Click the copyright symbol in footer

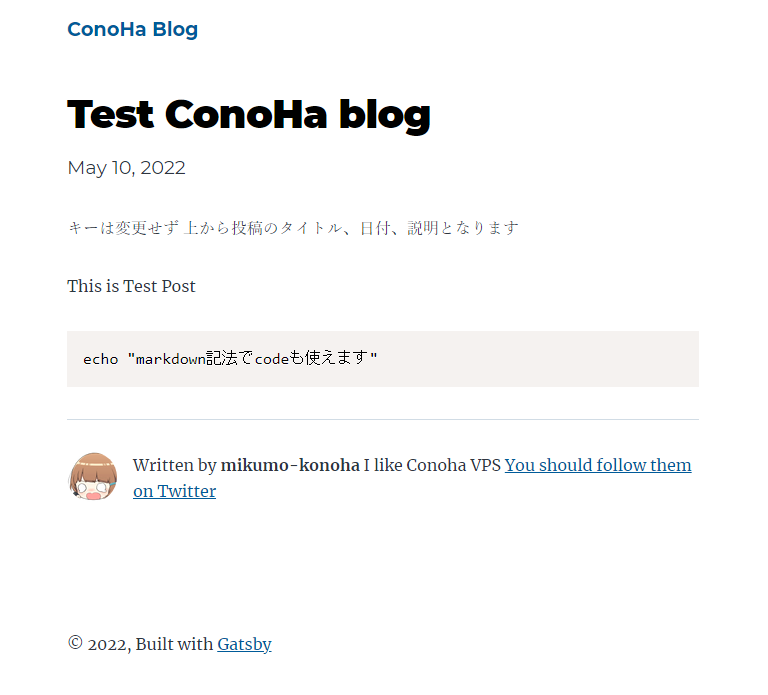coord(75,643)
